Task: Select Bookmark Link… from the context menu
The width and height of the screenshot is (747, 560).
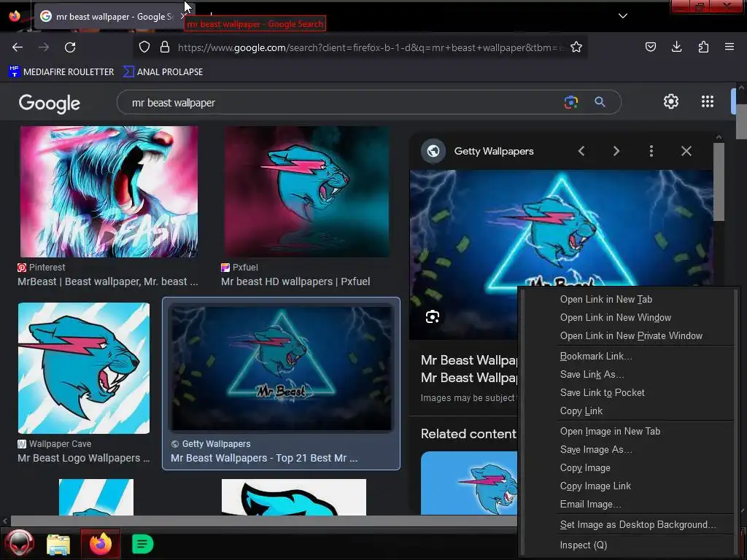Action: pyautogui.click(x=596, y=356)
